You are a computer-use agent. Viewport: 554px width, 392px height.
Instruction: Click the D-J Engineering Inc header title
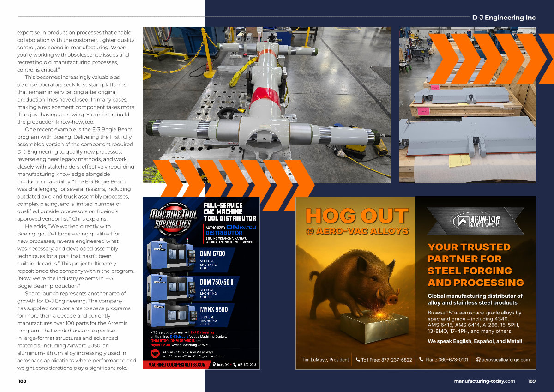[x=504, y=18]
